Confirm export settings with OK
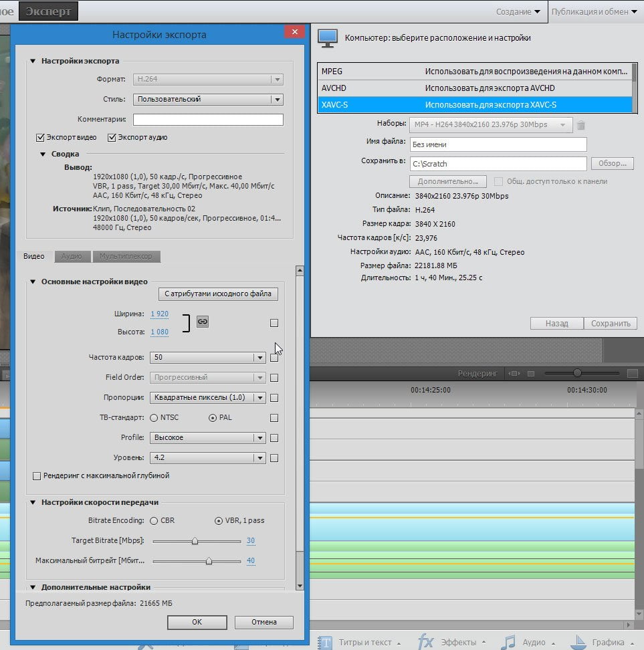Image resolution: width=644 pixels, height=650 pixels. (197, 622)
